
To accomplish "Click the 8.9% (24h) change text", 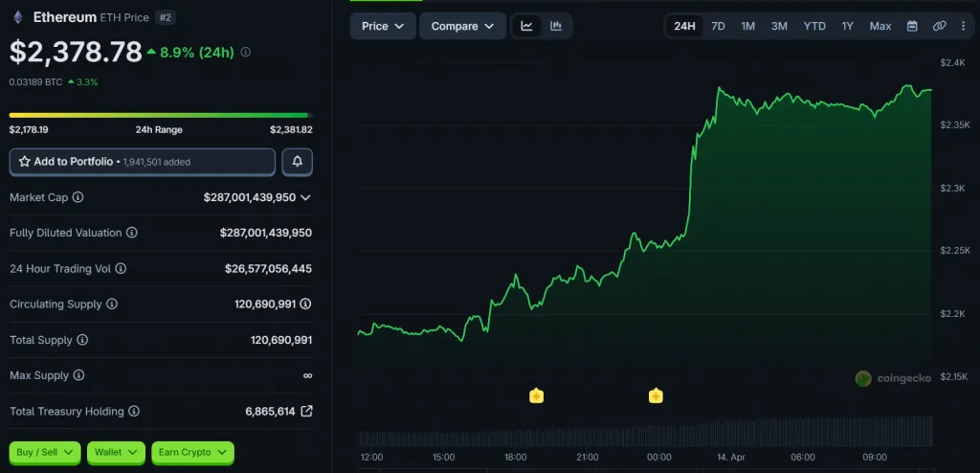I will pos(197,53).
